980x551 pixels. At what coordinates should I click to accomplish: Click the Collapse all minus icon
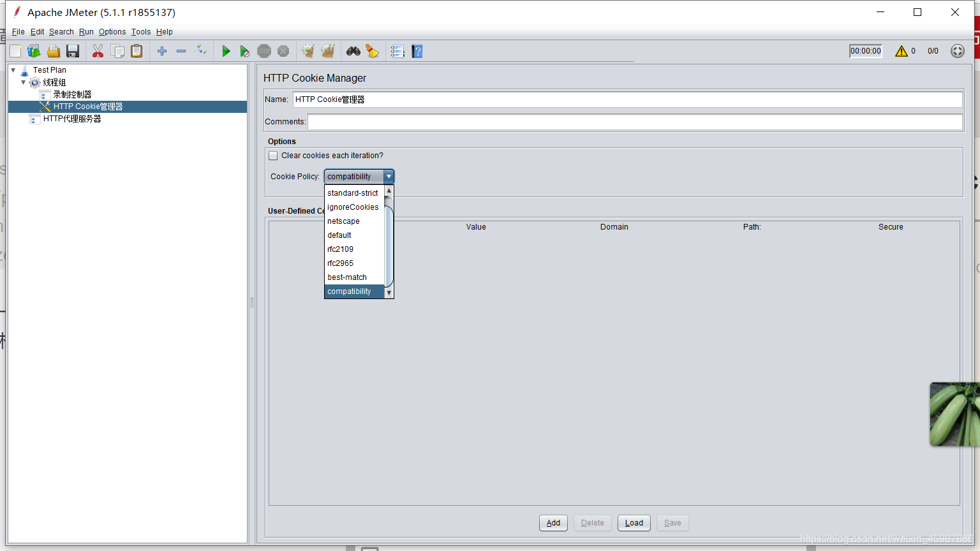click(x=181, y=51)
